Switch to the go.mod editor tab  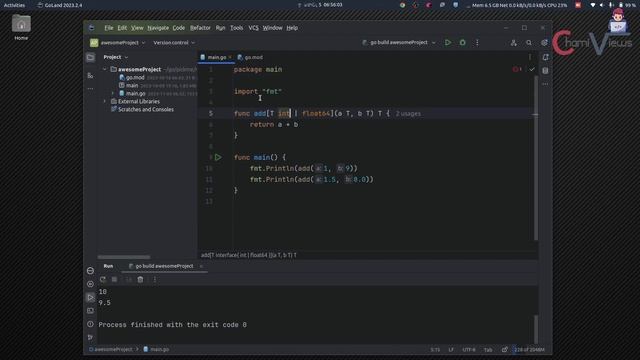250,57
